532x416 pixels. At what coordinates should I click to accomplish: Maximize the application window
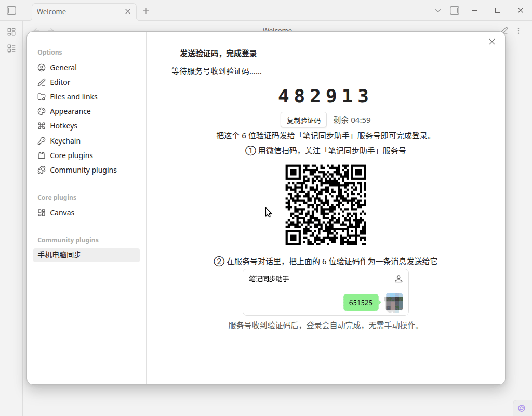497,10
